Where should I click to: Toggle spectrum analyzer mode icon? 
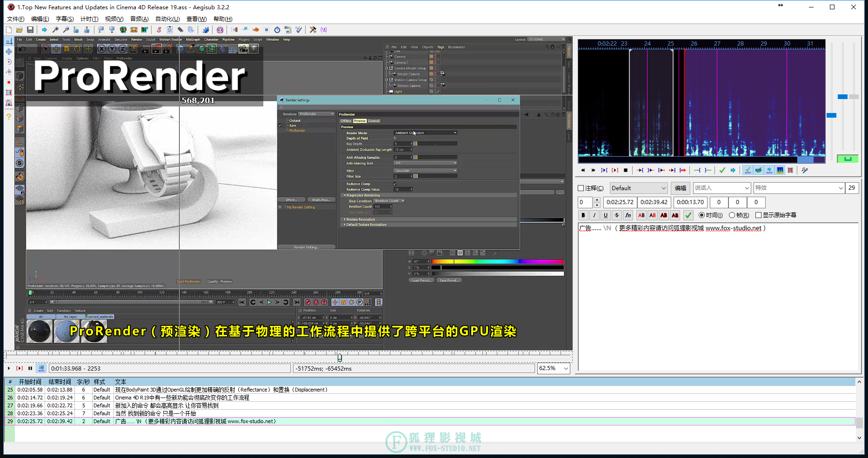click(x=780, y=170)
